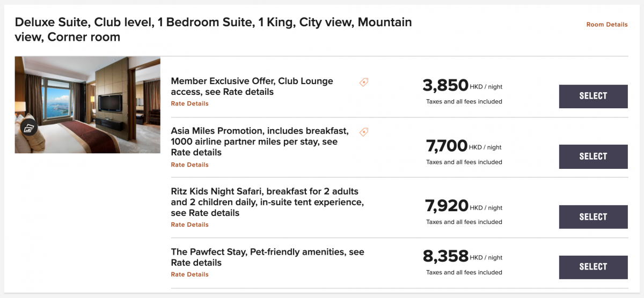Viewport: 644px width, 298px height.
Task: Open Rate Details for The Pawfect Stay
Action: pos(189,275)
